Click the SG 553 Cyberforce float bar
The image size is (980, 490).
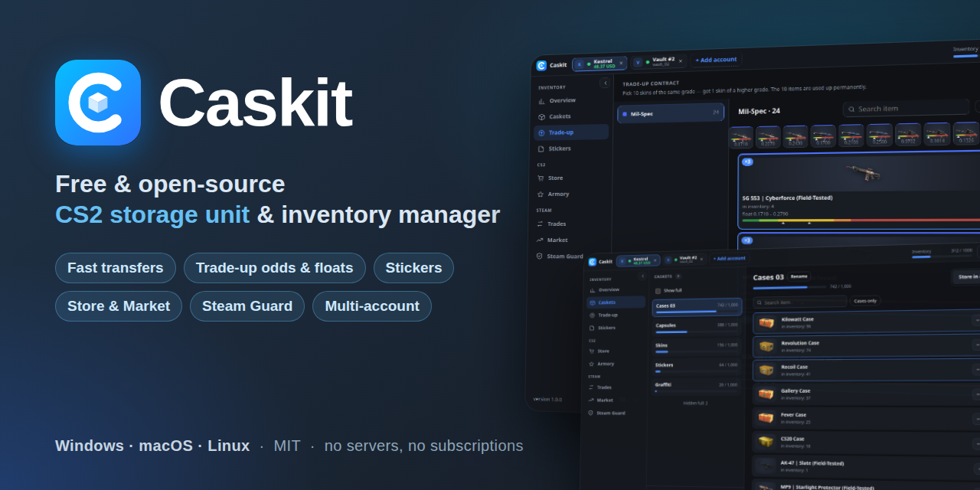[861, 220]
